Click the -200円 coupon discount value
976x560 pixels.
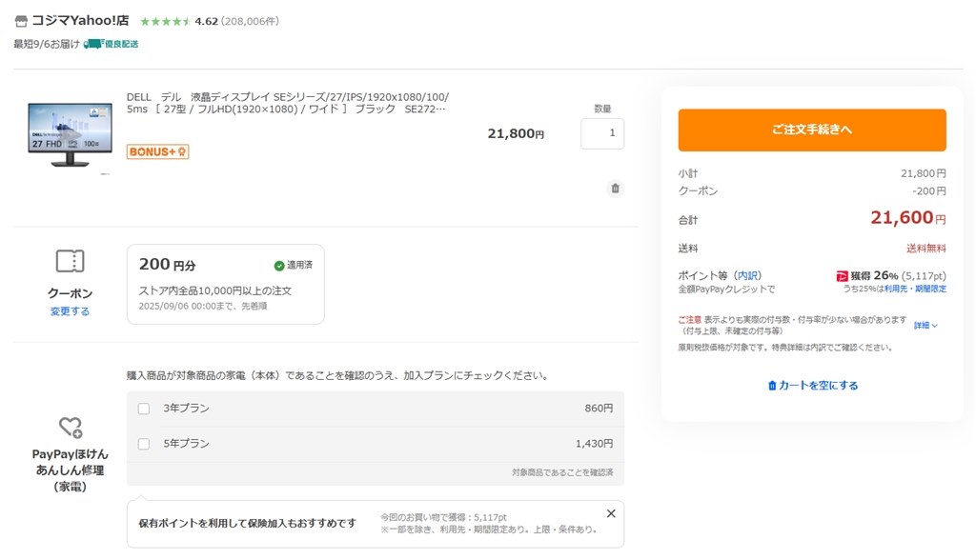tap(929, 191)
